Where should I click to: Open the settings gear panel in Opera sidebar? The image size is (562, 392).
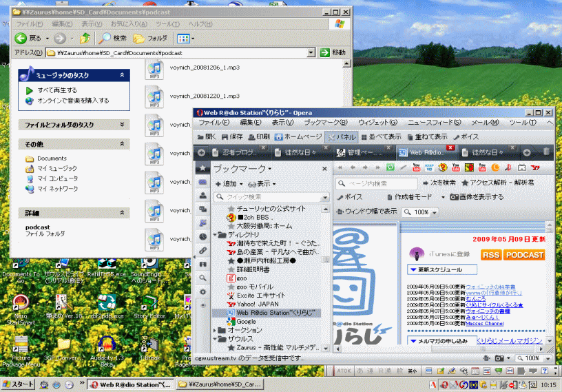(203, 291)
